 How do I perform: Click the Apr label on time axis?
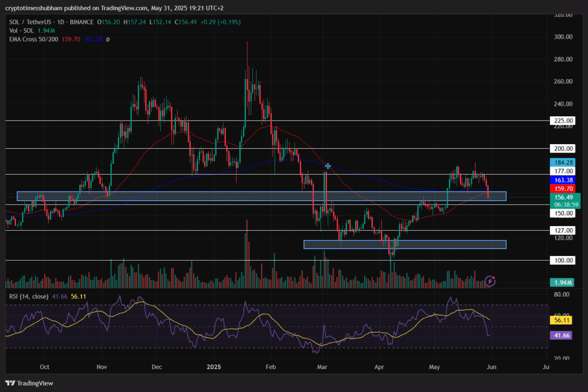(379, 366)
